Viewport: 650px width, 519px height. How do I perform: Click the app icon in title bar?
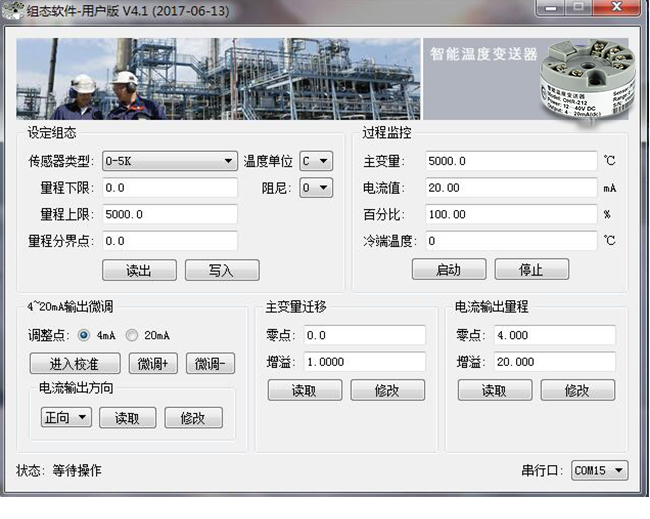pyautogui.click(x=12, y=9)
